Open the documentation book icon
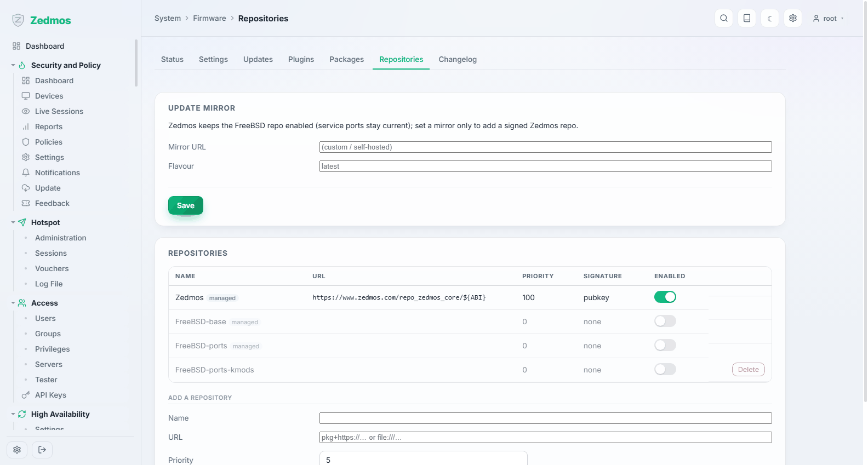This screenshot has height=465, width=868. click(x=747, y=18)
